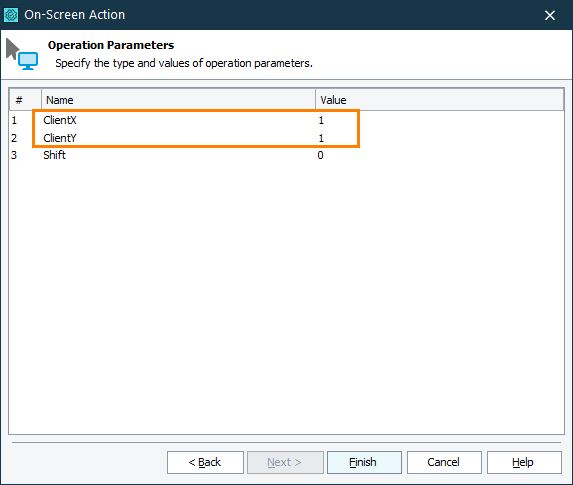Click the app icon in title bar
This screenshot has width=573, height=485.
[x=11, y=15]
